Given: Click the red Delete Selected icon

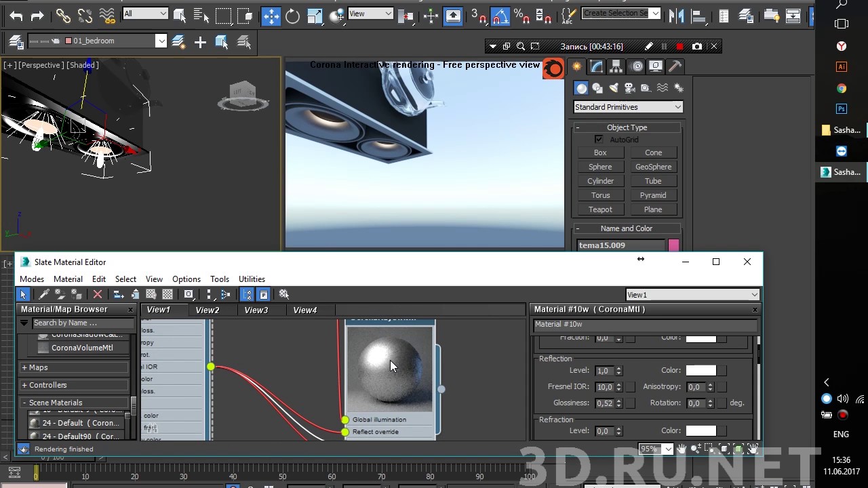Looking at the screenshot, I should click(x=98, y=294).
